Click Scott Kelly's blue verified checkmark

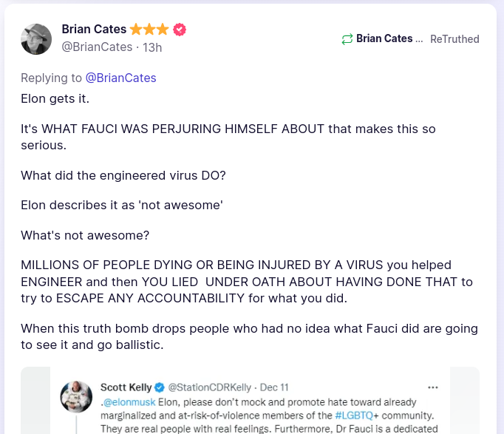coord(159,387)
